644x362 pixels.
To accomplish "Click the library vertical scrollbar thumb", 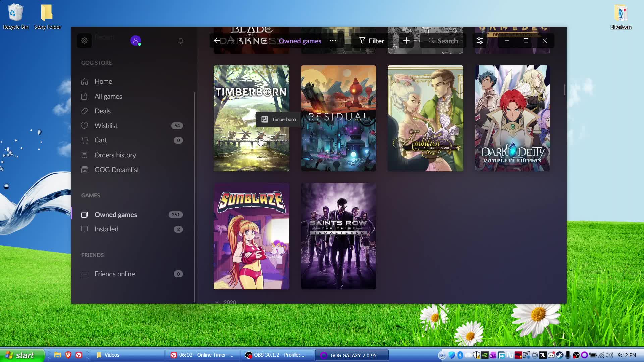I will [564, 89].
